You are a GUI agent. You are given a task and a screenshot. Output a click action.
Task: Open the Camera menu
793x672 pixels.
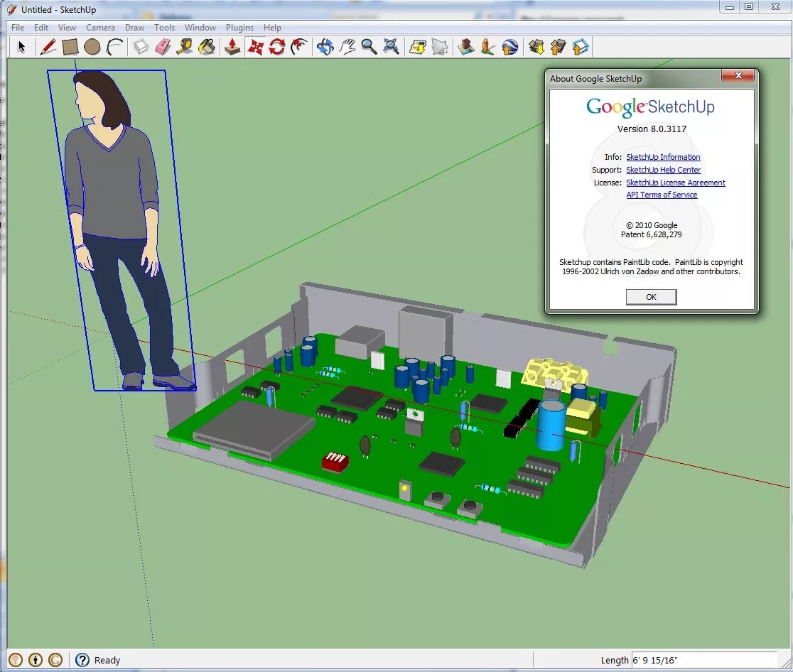pyautogui.click(x=100, y=27)
